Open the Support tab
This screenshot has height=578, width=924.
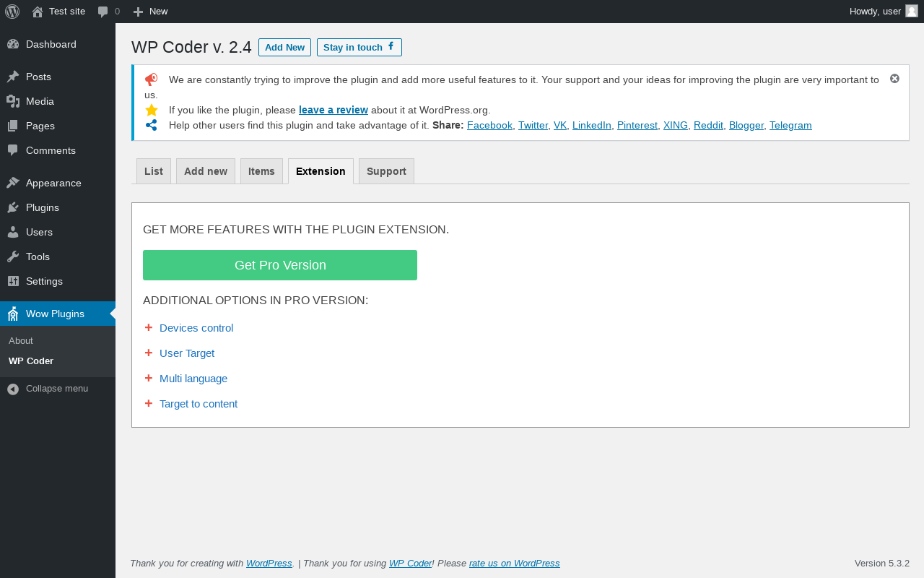(x=386, y=171)
